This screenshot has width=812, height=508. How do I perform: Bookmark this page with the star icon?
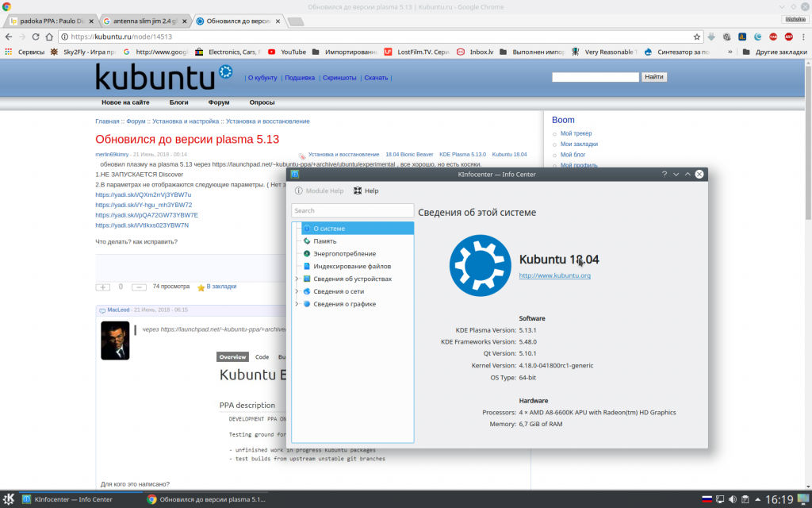click(696, 37)
